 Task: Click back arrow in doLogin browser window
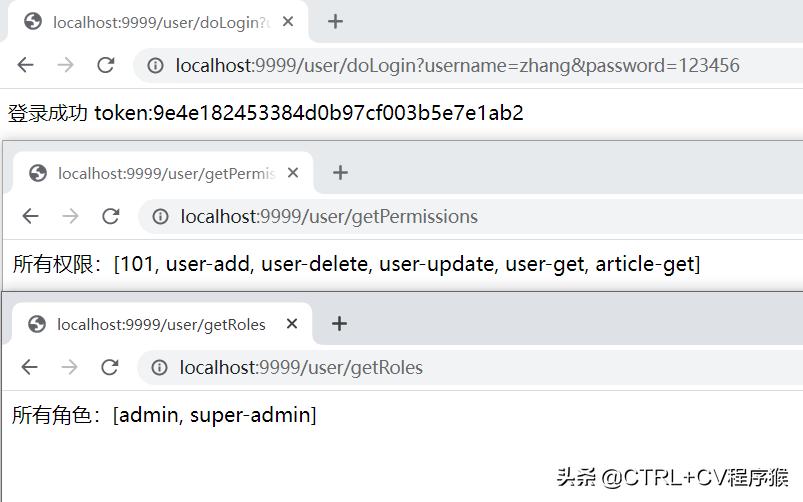[x=26, y=65]
